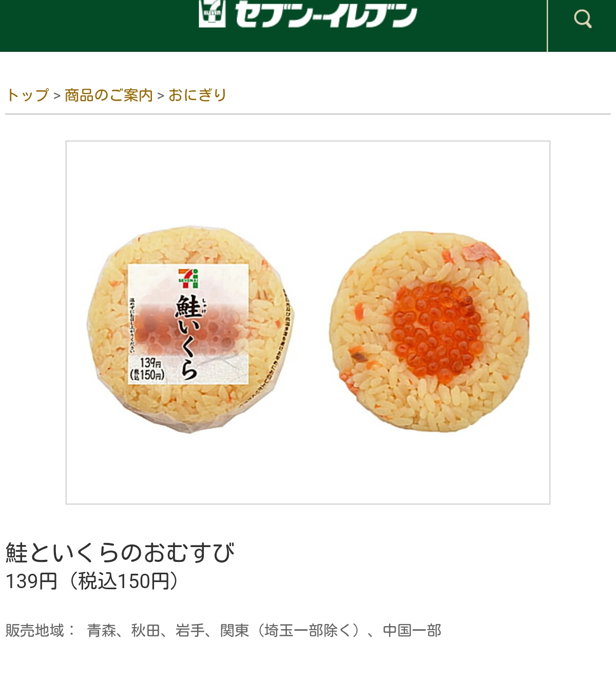Image resolution: width=616 pixels, height=700 pixels.
Task: Tap the 鮭いくら package label
Action: (x=188, y=324)
